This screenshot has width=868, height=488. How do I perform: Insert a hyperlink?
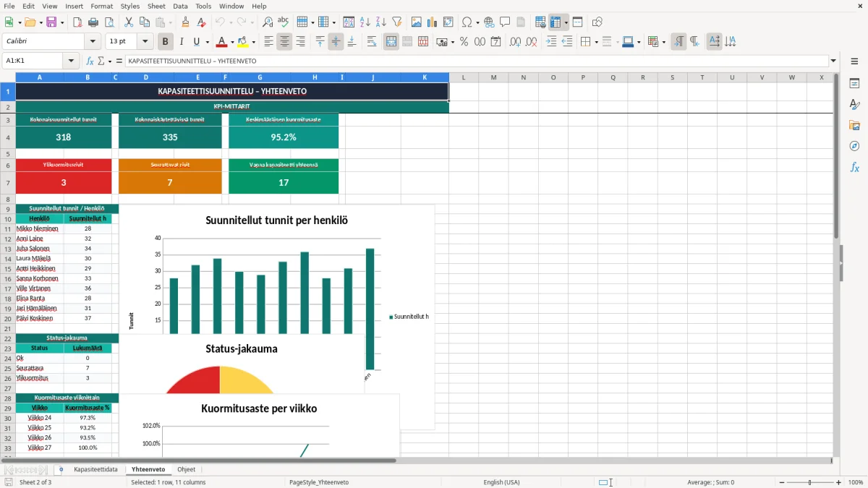489,22
